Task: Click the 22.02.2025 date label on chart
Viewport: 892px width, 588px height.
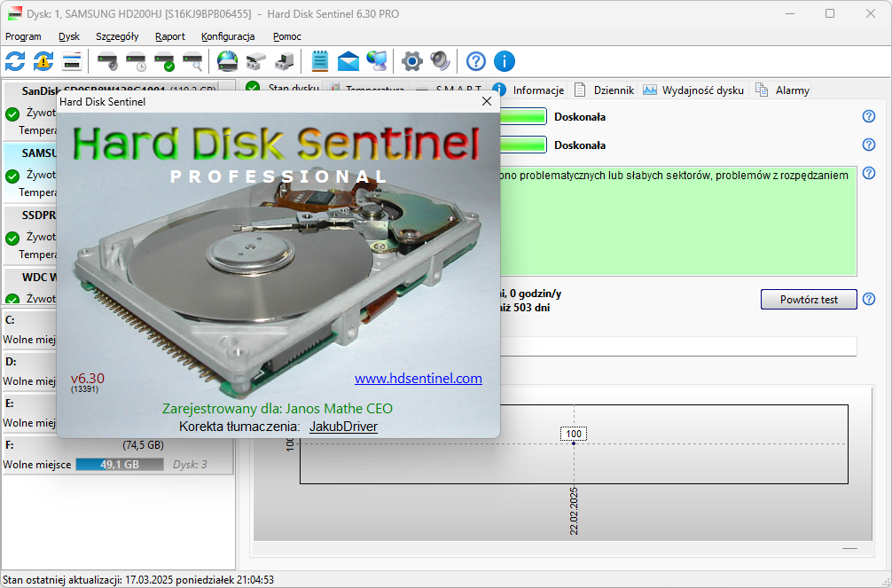Action: [x=574, y=511]
